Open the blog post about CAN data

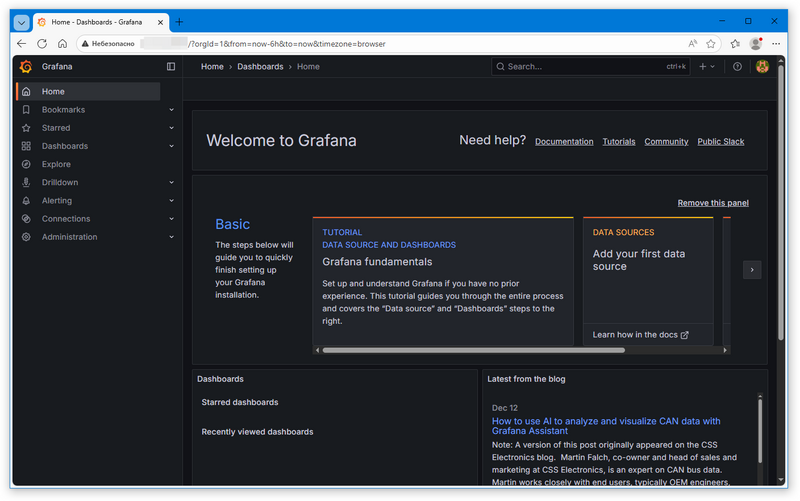(x=606, y=425)
